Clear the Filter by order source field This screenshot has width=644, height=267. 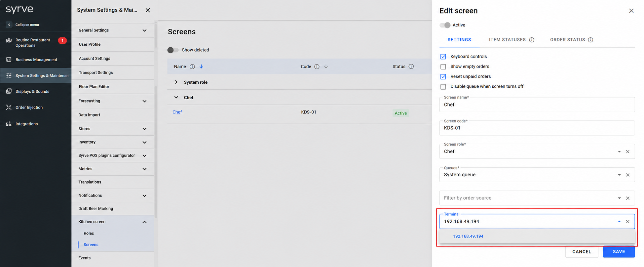tap(628, 198)
